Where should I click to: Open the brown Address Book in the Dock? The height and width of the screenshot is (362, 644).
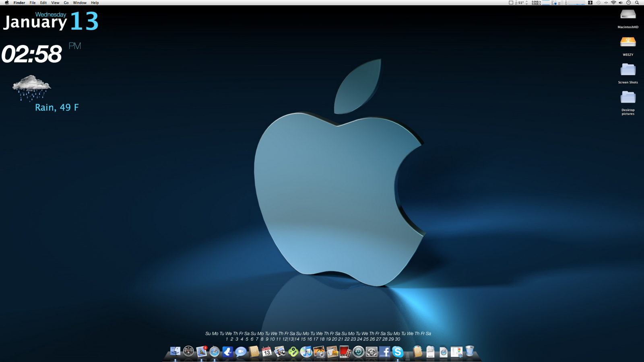(254, 352)
